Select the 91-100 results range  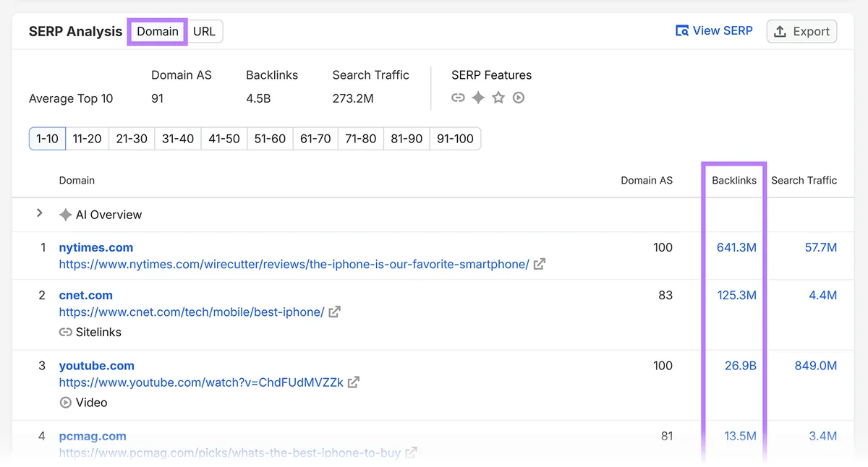click(x=455, y=139)
